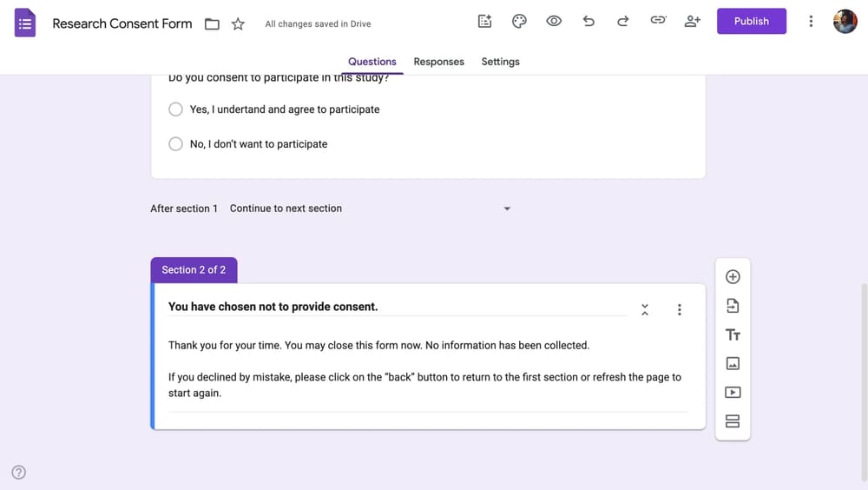The width and height of the screenshot is (868, 490).
Task: Click the import questions icon
Action: click(733, 306)
